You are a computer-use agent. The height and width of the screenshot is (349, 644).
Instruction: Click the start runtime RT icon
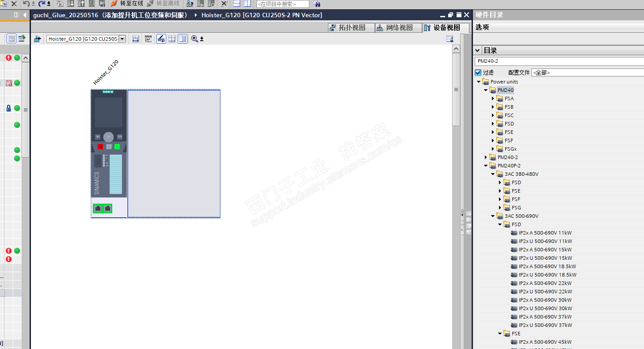pyautogui.click(x=103, y=4)
